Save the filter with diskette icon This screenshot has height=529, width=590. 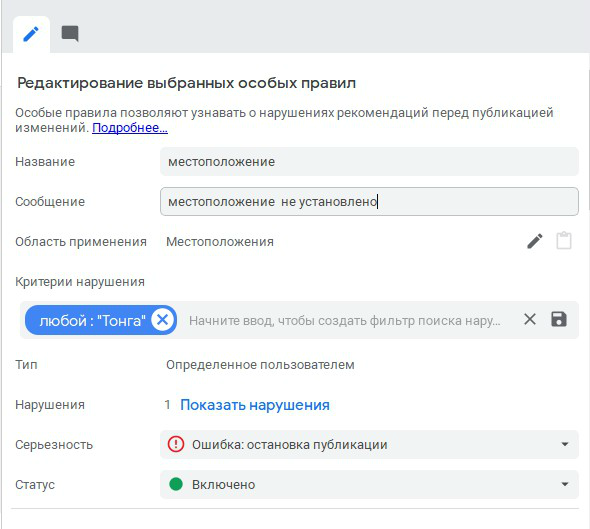click(x=559, y=319)
